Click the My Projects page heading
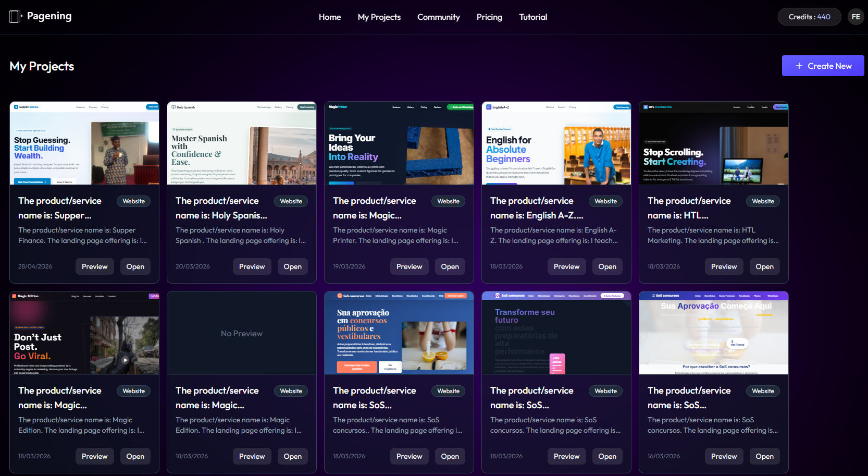This screenshot has height=476, width=868. click(42, 66)
